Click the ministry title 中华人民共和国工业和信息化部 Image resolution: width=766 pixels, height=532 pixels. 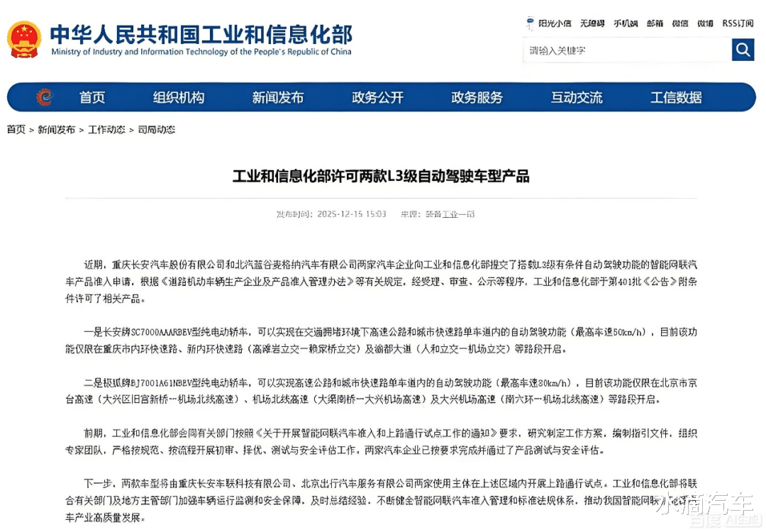201,34
